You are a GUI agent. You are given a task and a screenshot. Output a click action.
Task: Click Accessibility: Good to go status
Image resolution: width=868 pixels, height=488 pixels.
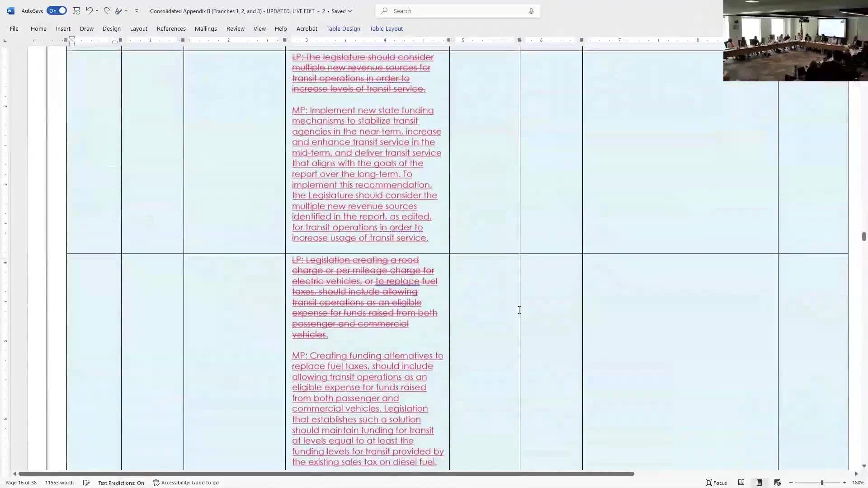(186, 483)
